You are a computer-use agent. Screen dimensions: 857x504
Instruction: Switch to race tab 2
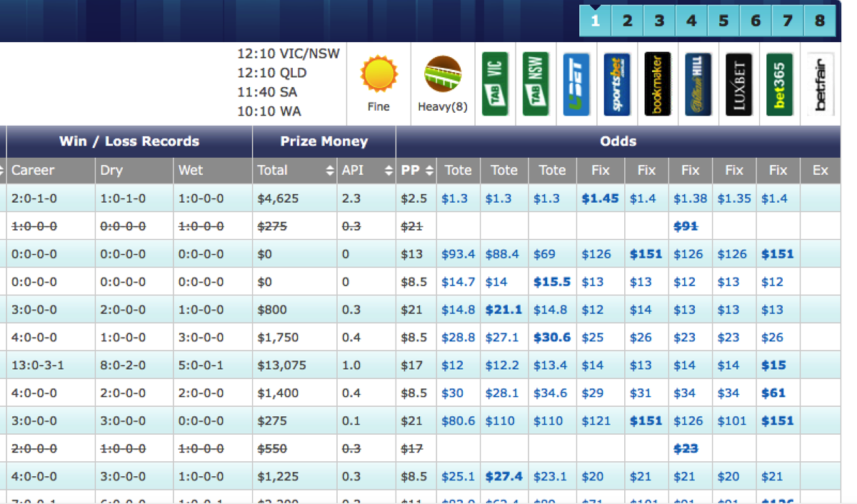click(x=627, y=21)
